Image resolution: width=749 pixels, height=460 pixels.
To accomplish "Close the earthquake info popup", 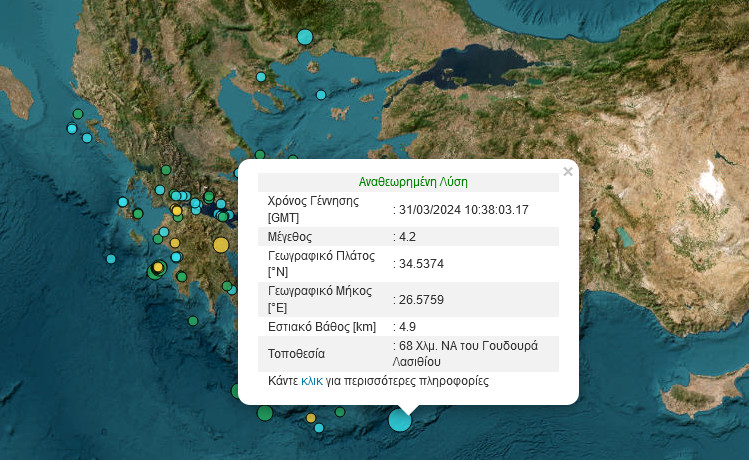I will click(568, 171).
